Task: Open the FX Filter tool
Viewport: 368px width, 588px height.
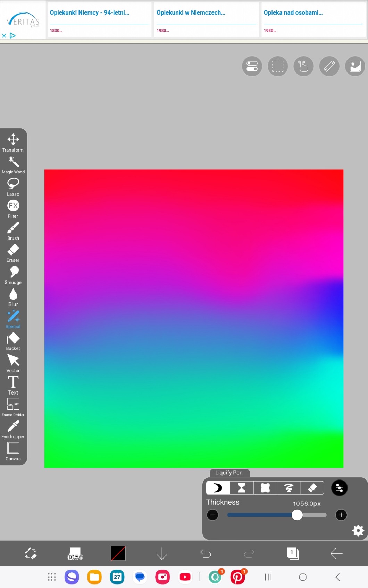Action: coord(13,209)
